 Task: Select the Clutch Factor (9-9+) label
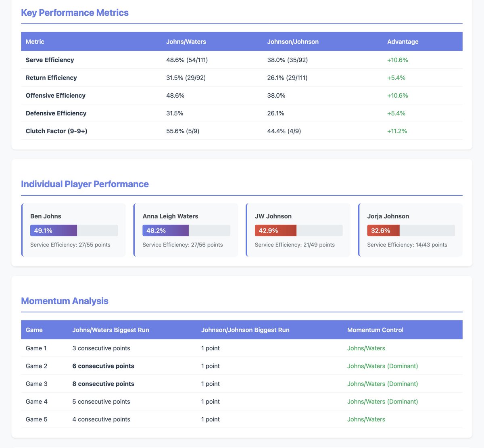pos(56,131)
